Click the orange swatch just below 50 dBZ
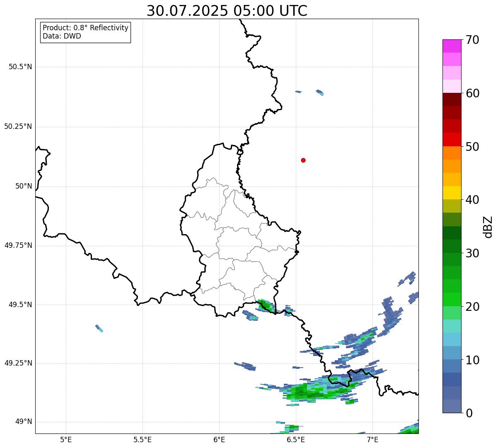The width and height of the screenshot is (498, 448). click(x=452, y=153)
